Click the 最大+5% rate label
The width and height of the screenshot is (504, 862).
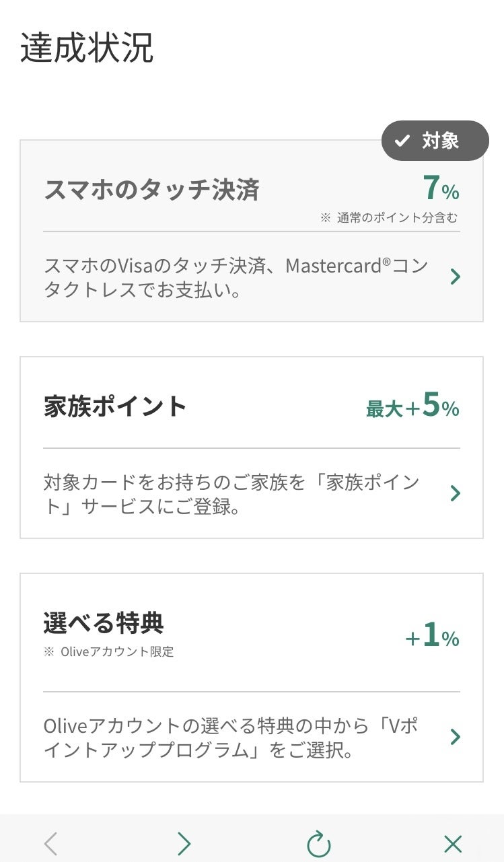tap(412, 407)
